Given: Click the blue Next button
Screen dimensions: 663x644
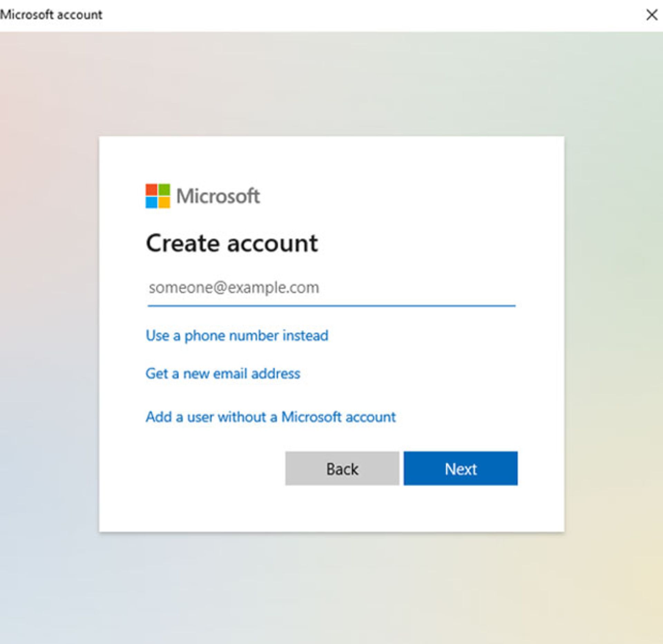Looking at the screenshot, I should [x=460, y=468].
